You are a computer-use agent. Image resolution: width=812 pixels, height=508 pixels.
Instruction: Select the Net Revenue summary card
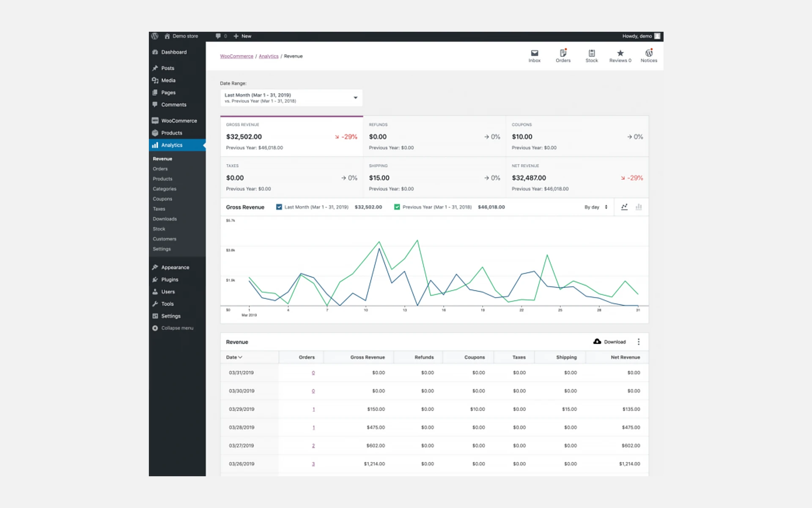(x=577, y=177)
